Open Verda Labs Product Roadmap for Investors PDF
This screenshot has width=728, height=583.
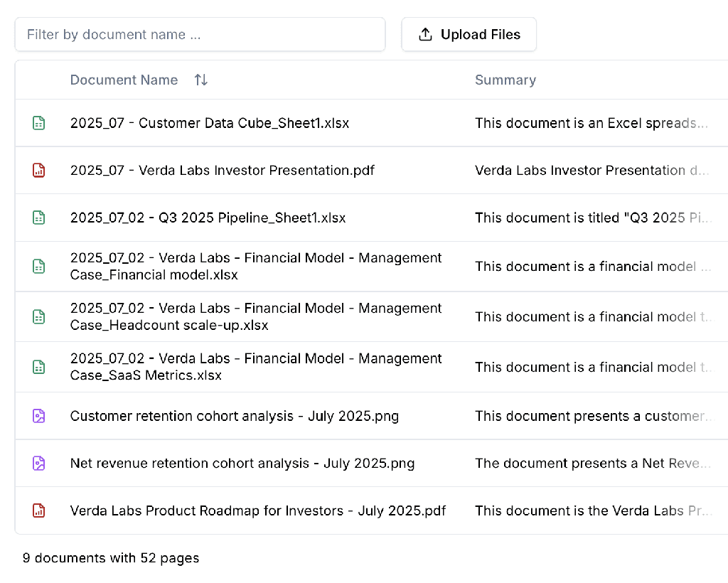point(257,510)
